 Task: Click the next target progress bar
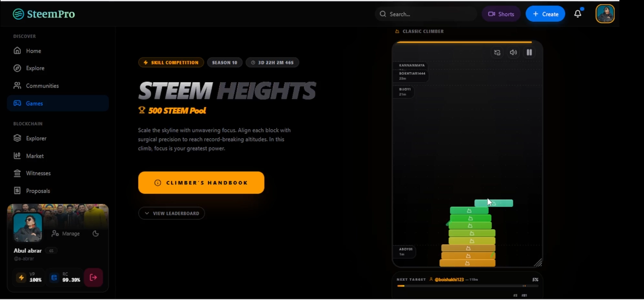coord(468,286)
